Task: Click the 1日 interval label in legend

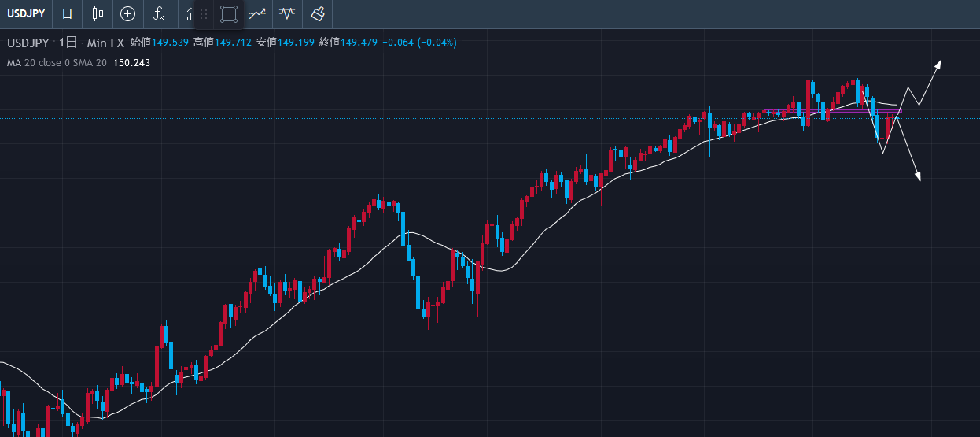Action: tap(68, 43)
